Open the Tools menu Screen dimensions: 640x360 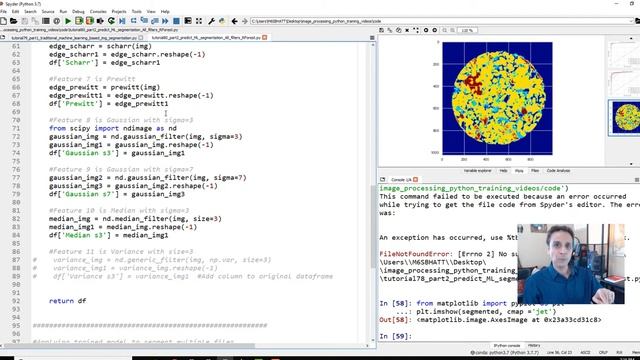pos(137,11)
